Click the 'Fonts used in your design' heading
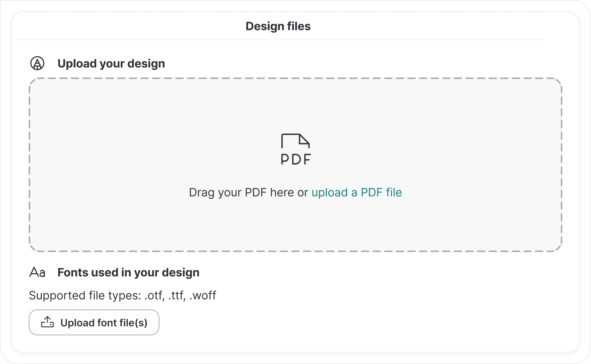Image resolution: width=591 pixels, height=364 pixels. pyautogui.click(x=128, y=272)
